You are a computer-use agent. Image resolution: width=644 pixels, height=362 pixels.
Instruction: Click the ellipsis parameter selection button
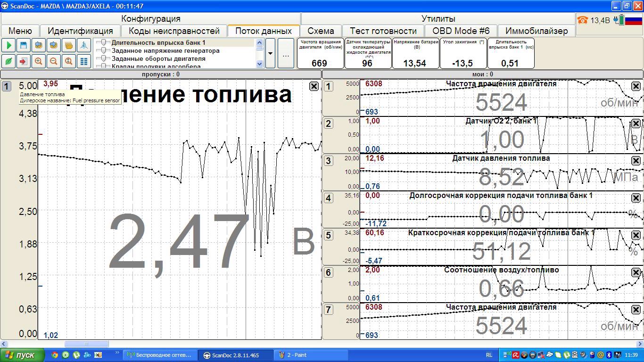pos(286,53)
